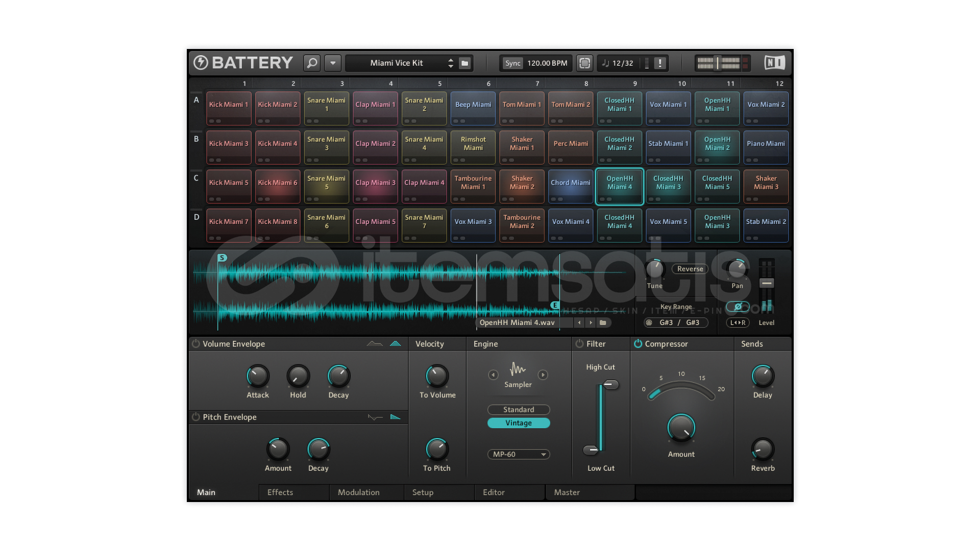The width and height of the screenshot is (980, 551).
Task: Toggle the phase invert icon
Action: [x=738, y=307]
